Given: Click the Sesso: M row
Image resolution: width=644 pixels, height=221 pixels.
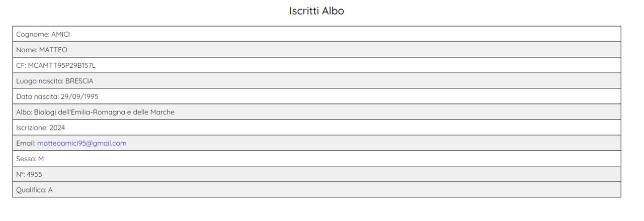Looking at the screenshot, I should click(x=316, y=159).
